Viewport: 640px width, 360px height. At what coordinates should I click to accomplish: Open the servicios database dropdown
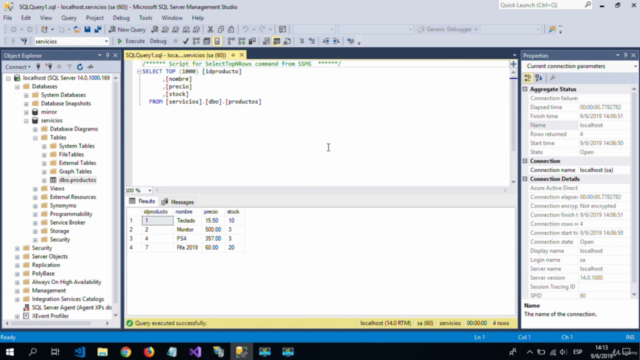(106, 41)
